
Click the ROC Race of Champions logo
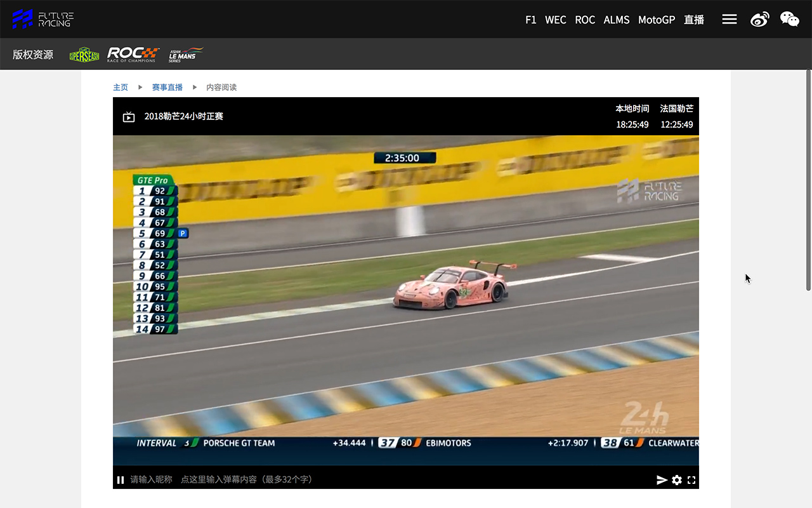pos(133,55)
